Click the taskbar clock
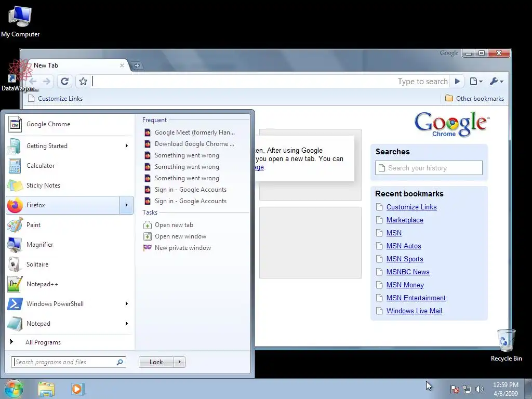This screenshot has height=399, width=532. pos(506,389)
